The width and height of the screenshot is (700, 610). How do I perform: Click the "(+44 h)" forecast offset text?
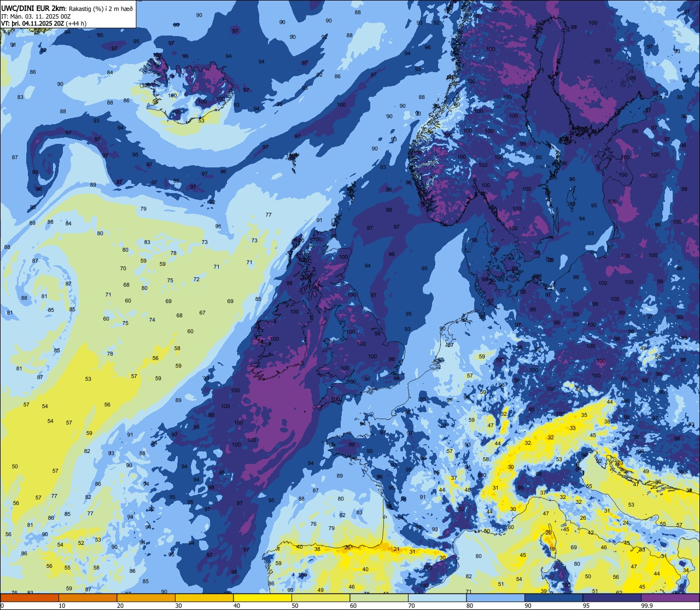pyautogui.click(x=76, y=23)
